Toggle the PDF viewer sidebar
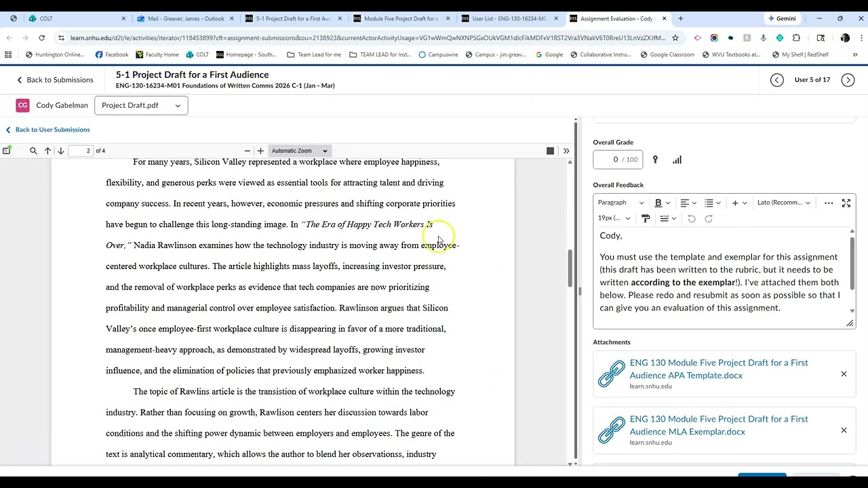The width and height of the screenshot is (868, 488). click(7, 150)
